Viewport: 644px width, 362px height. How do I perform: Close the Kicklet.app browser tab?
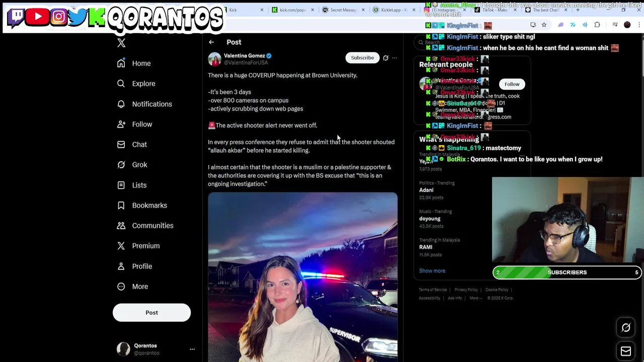pyautogui.click(x=414, y=10)
